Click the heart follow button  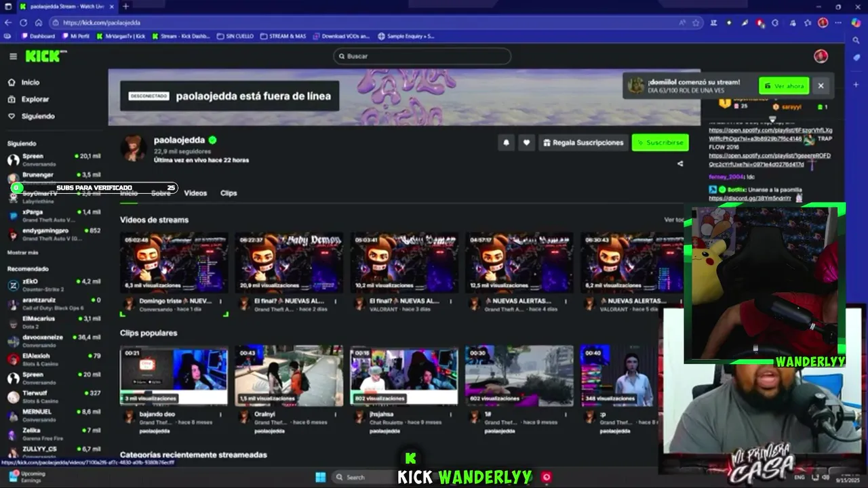(x=526, y=142)
